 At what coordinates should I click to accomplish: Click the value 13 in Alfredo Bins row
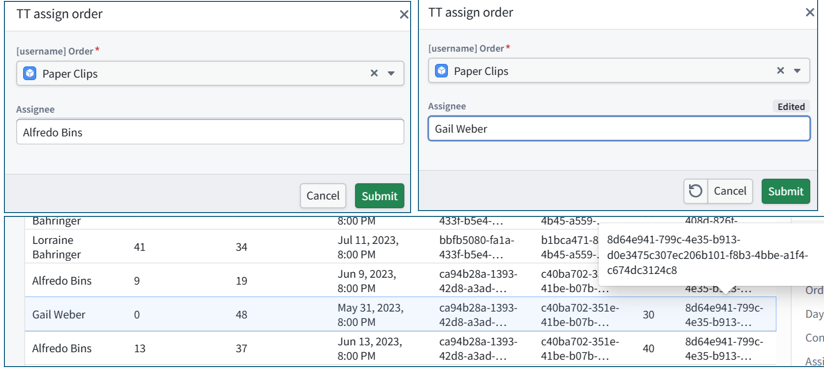click(139, 349)
